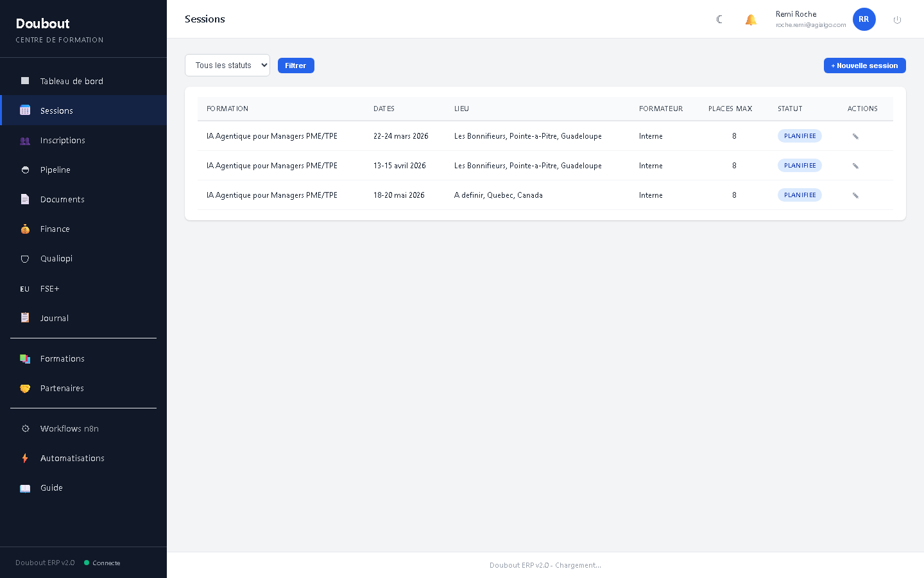Click the power logout icon
924x578 pixels.
pyautogui.click(x=897, y=20)
